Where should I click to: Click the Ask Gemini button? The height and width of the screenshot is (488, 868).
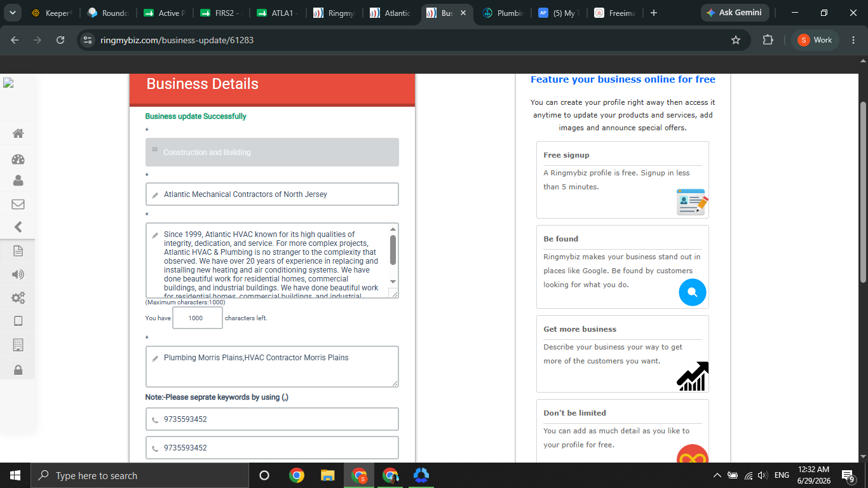735,13
